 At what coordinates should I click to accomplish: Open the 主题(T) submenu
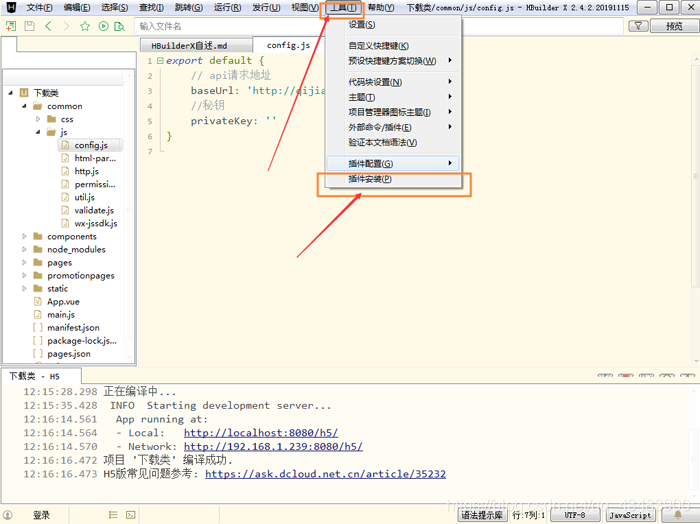[393, 97]
